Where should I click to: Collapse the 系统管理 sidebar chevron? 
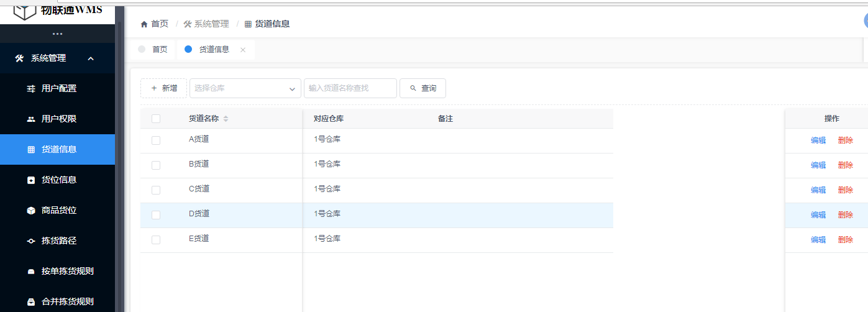coord(91,58)
